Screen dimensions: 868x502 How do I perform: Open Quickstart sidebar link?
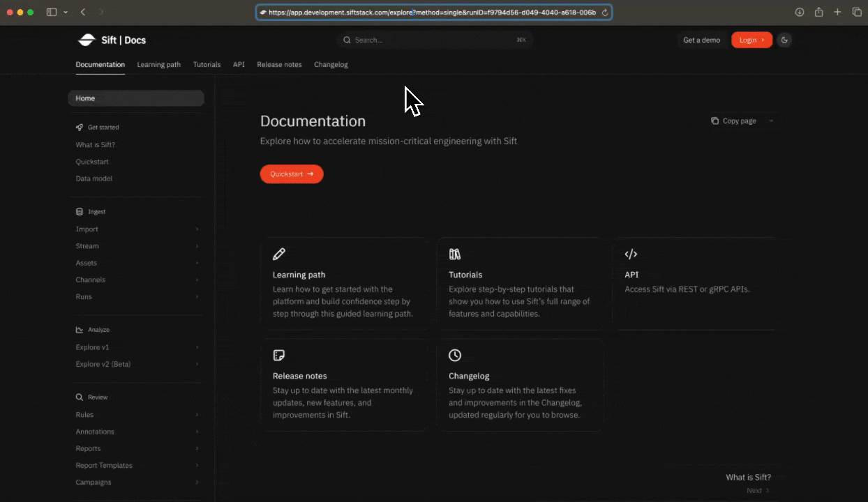(x=92, y=162)
